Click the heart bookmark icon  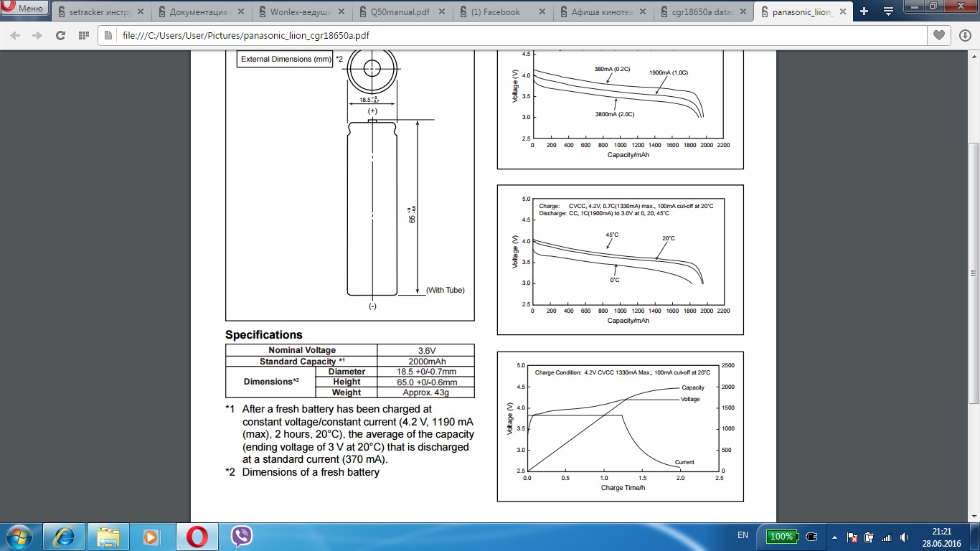click(938, 36)
